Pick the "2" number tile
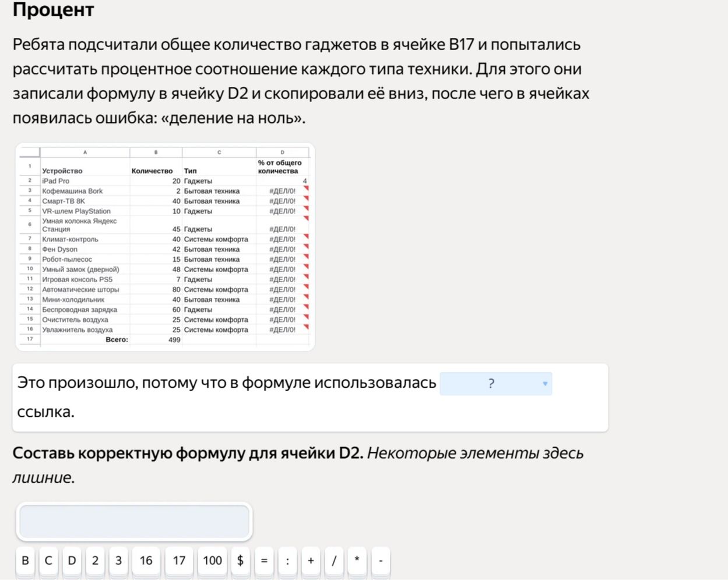The image size is (728, 580). (x=95, y=561)
